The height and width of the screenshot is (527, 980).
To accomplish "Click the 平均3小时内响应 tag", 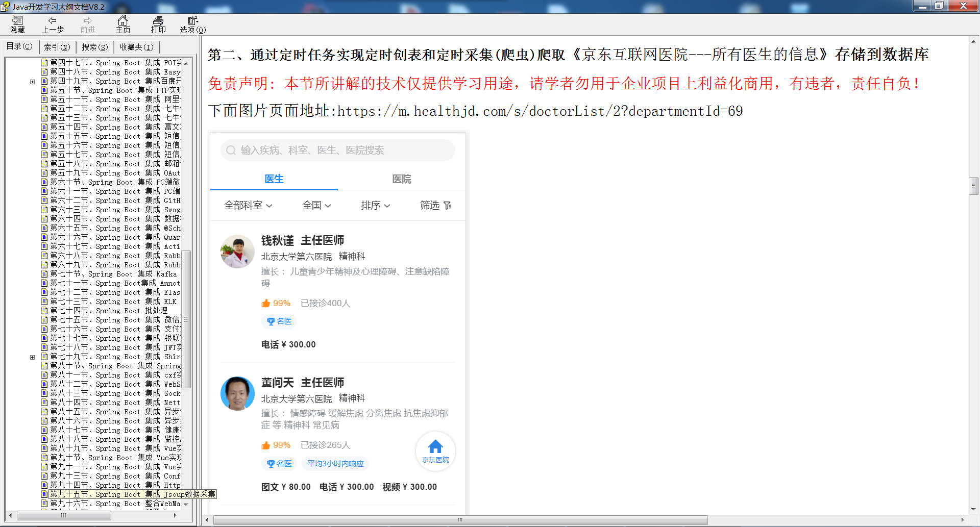I will [335, 464].
